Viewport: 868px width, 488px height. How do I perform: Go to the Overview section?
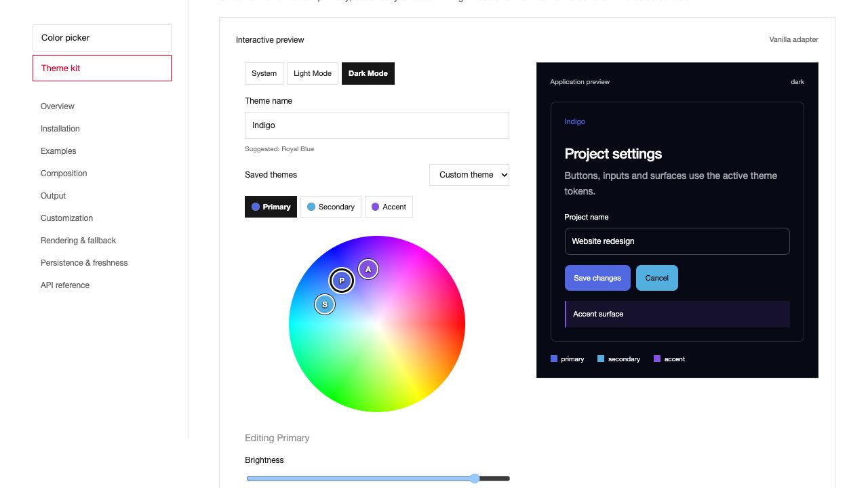tap(58, 106)
